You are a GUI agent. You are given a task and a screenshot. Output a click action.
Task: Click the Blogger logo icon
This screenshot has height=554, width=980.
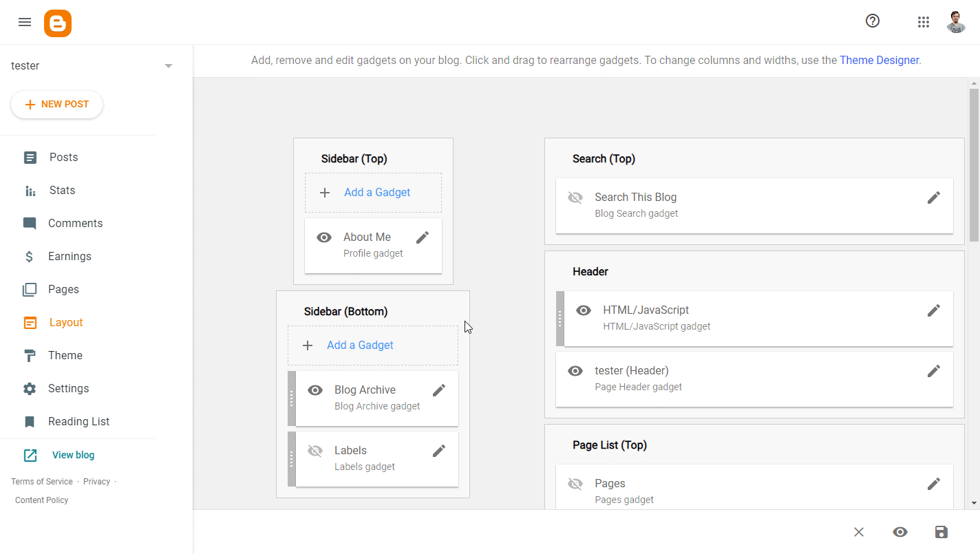click(x=58, y=23)
